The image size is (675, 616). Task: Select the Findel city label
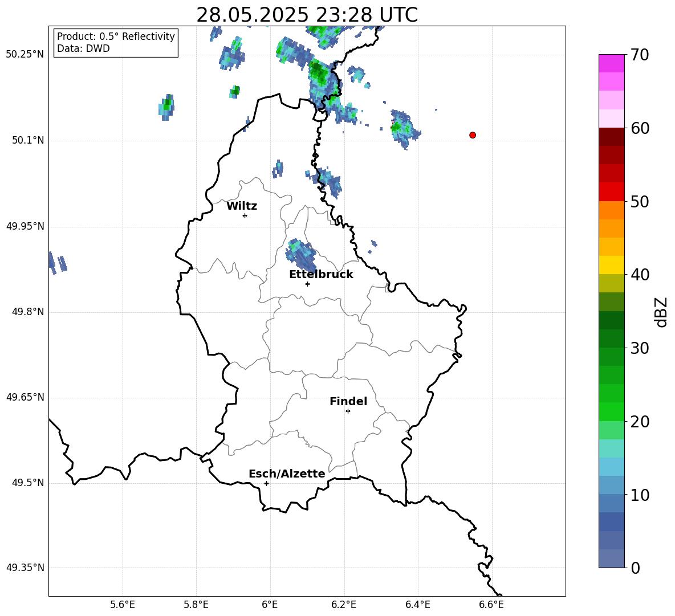coord(348,401)
